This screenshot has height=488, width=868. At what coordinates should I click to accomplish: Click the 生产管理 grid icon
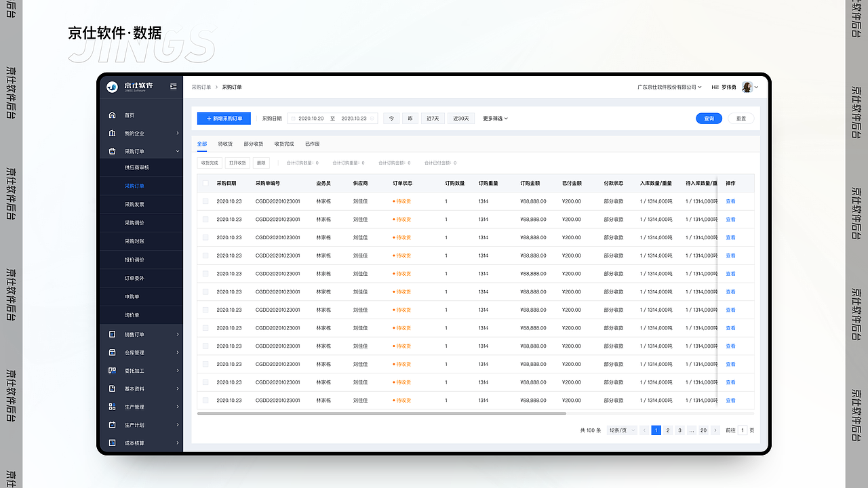pyautogui.click(x=113, y=407)
